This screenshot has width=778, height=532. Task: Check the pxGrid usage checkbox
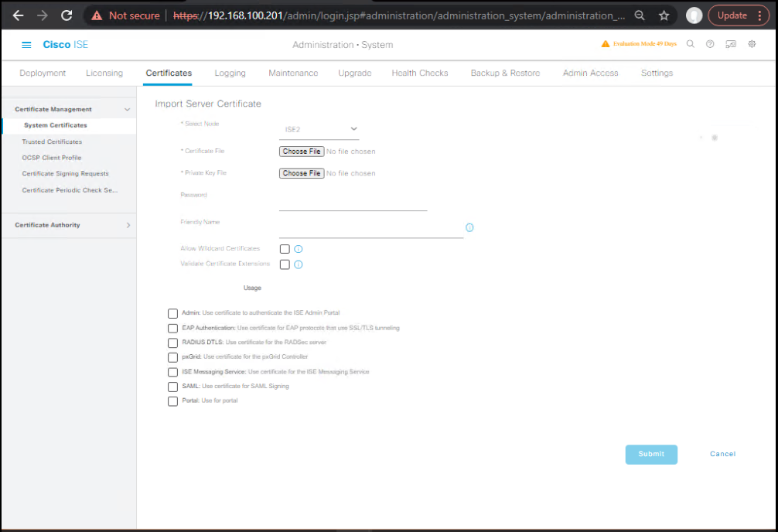click(172, 357)
